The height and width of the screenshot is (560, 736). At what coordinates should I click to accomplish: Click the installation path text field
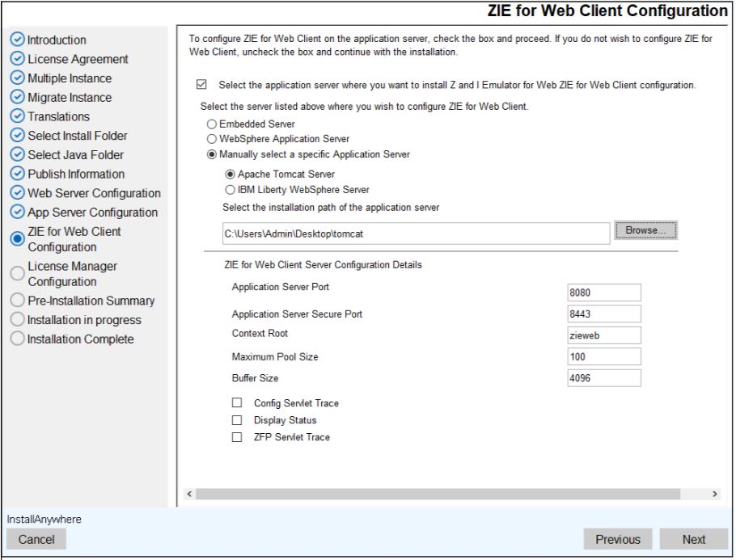tap(416, 234)
